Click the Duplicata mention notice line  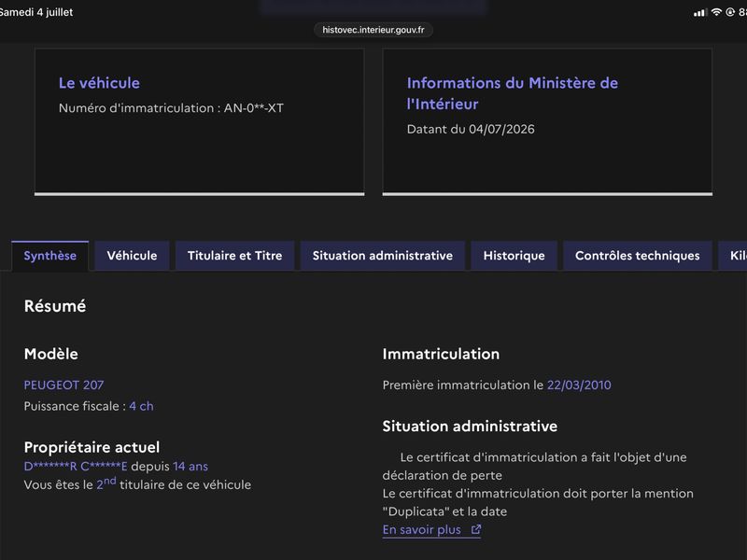tap(538, 502)
